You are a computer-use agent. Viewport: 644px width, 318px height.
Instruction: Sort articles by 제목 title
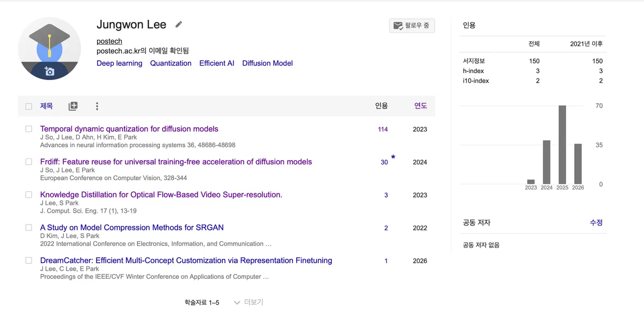click(47, 106)
